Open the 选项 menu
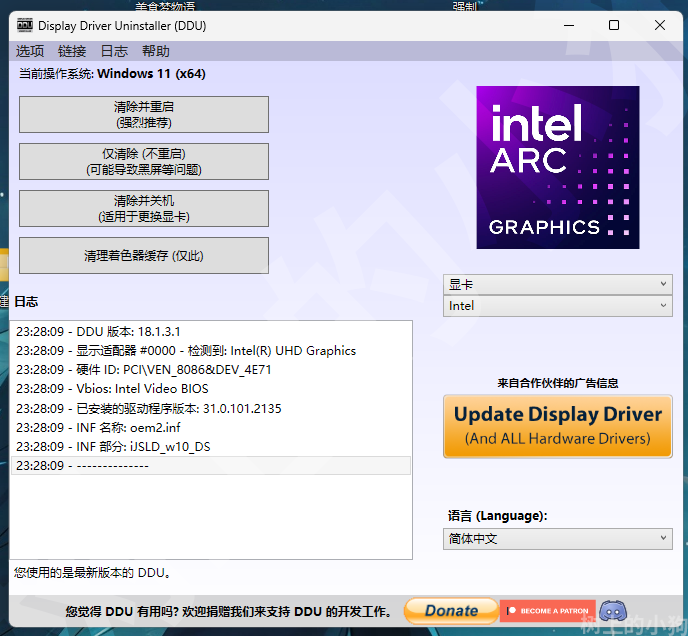 click(x=30, y=51)
